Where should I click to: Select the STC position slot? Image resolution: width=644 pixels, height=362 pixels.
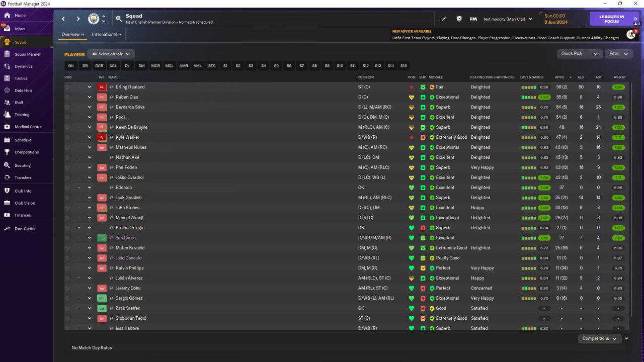(212, 66)
